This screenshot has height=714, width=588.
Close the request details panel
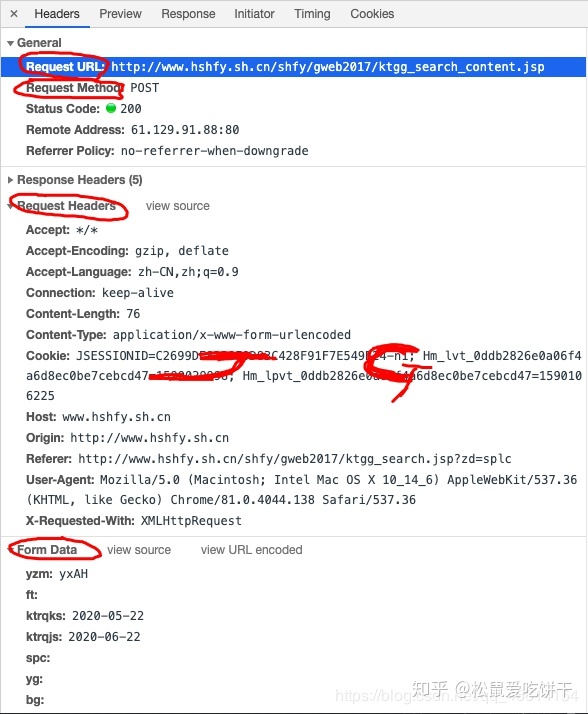(x=14, y=14)
